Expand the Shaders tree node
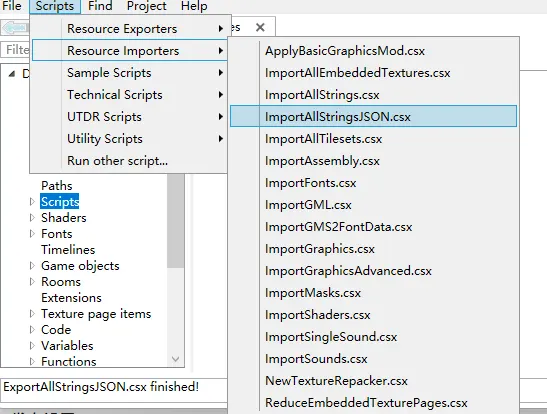The image size is (547, 414). pyautogui.click(x=32, y=218)
